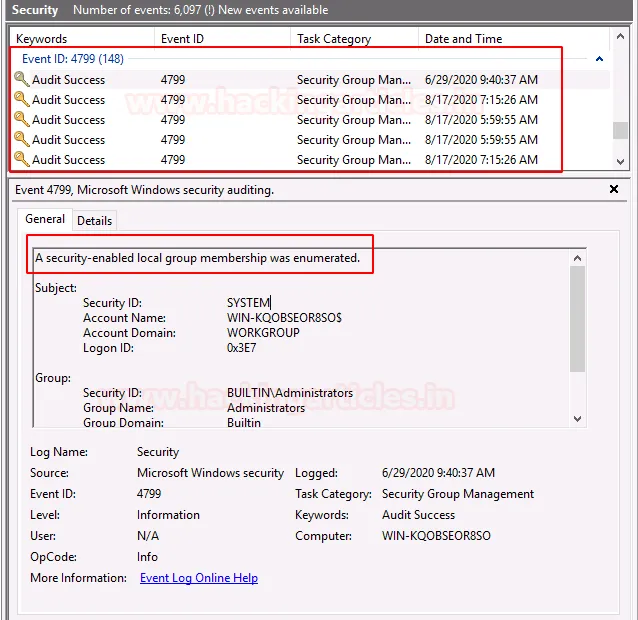Click the event description scrollbar thumb

(x=577, y=320)
